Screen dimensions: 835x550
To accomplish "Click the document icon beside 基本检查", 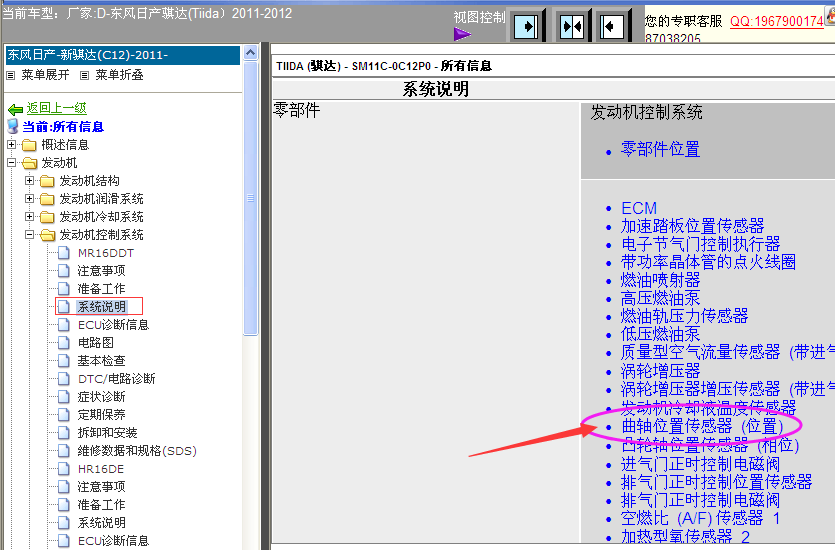I will (x=64, y=360).
